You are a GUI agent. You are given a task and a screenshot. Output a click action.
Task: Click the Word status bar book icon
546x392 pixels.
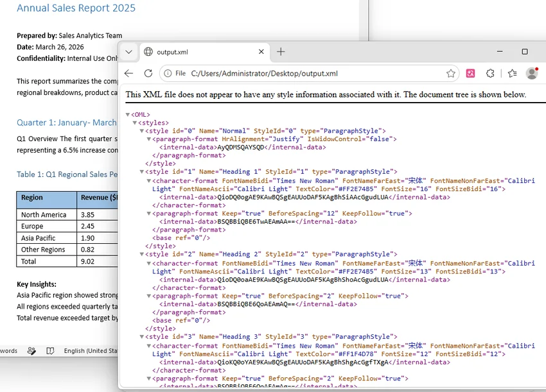50,351
